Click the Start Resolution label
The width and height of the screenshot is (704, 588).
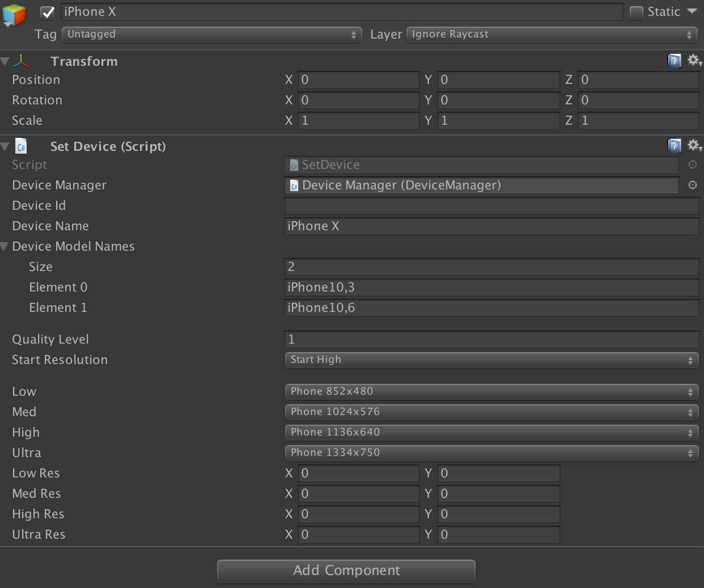(60, 360)
